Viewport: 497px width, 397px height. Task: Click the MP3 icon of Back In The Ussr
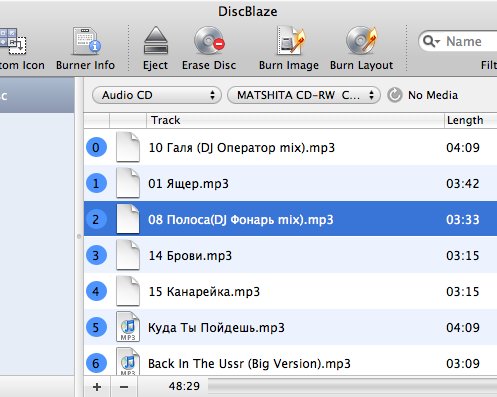pyautogui.click(x=128, y=362)
